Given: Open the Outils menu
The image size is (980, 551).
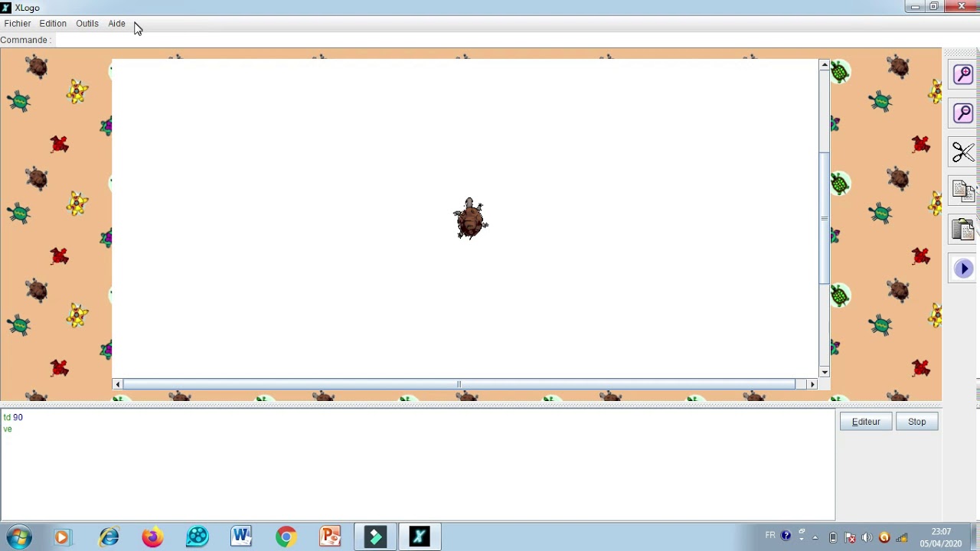Looking at the screenshot, I should tap(87, 24).
